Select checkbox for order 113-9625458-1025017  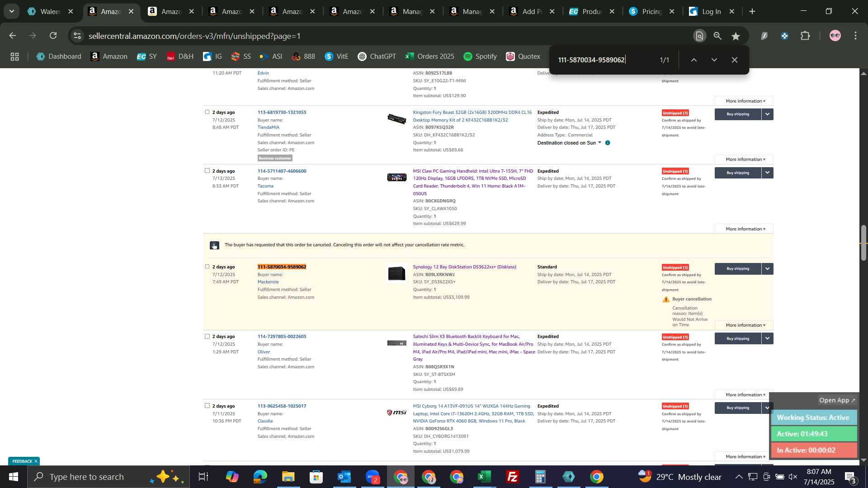[208, 405]
